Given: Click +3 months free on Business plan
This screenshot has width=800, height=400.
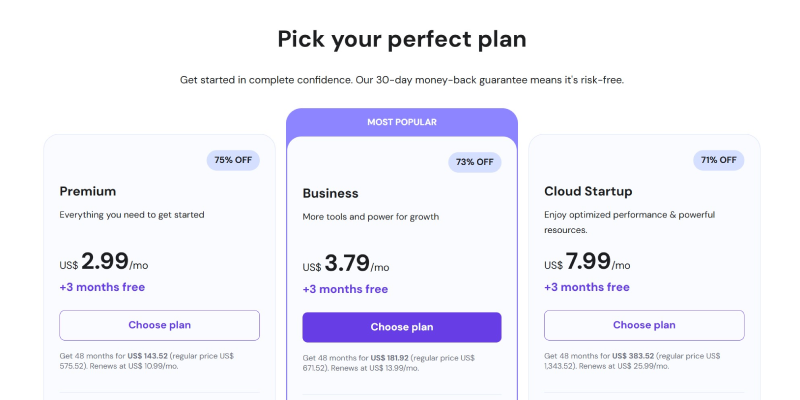Looking at the screenshot, I should (345, 289).
